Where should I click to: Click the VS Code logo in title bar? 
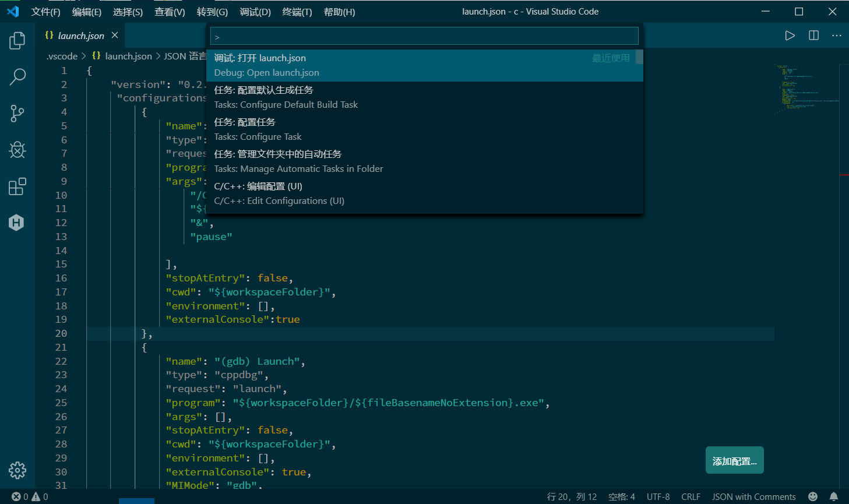[x=13, y=12]
